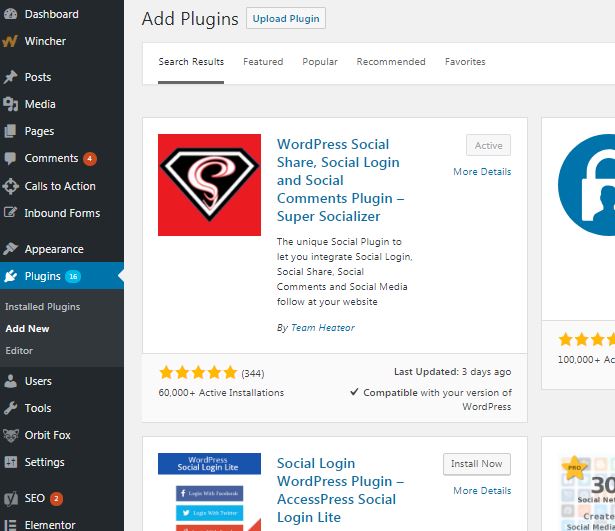Switch to the Recommended tab
Image resolution: width=615 pixels, height=531 pixels.
point(391,62)
